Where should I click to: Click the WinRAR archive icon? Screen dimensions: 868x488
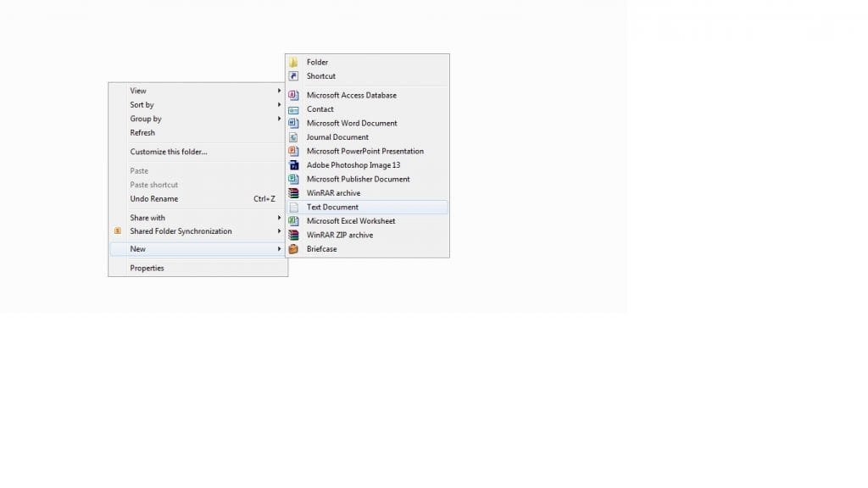[x=293, y=193]
